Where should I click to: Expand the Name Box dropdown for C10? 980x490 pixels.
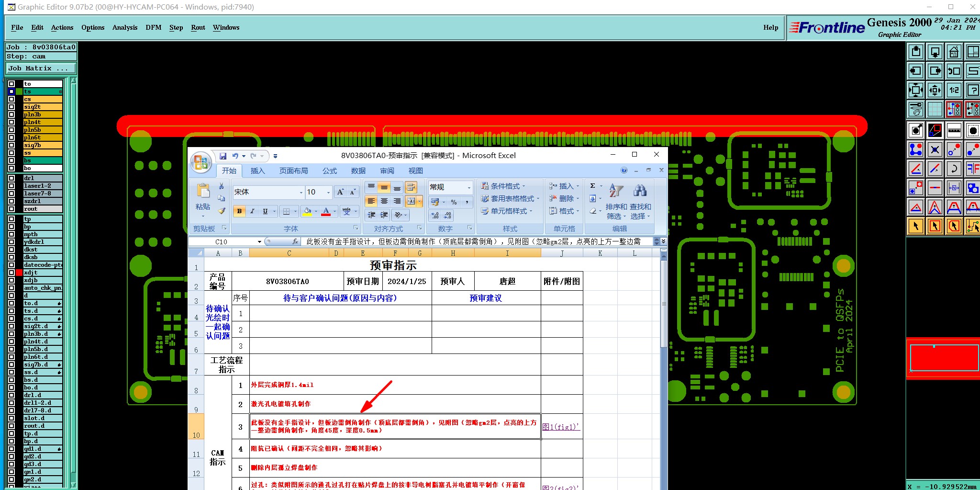(x=259, y=242)
